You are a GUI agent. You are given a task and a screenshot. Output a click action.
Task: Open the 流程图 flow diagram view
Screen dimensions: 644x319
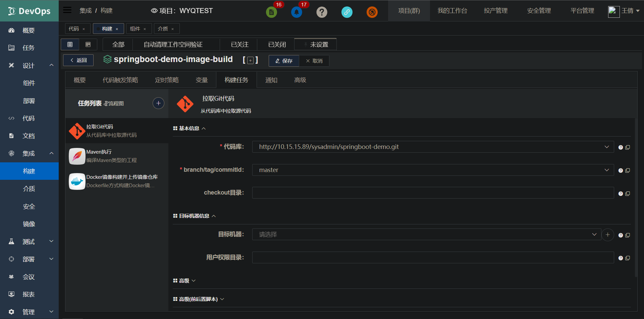tap(114, 103)
